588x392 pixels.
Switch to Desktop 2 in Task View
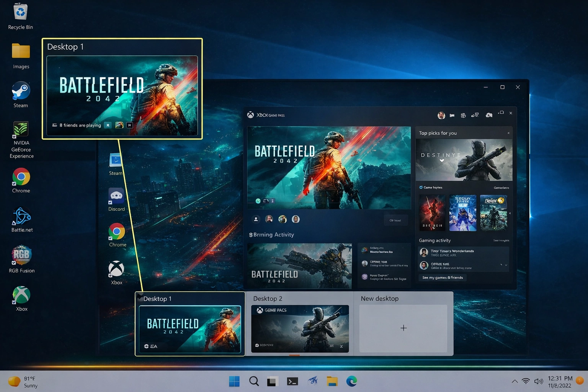click(300, 328)
